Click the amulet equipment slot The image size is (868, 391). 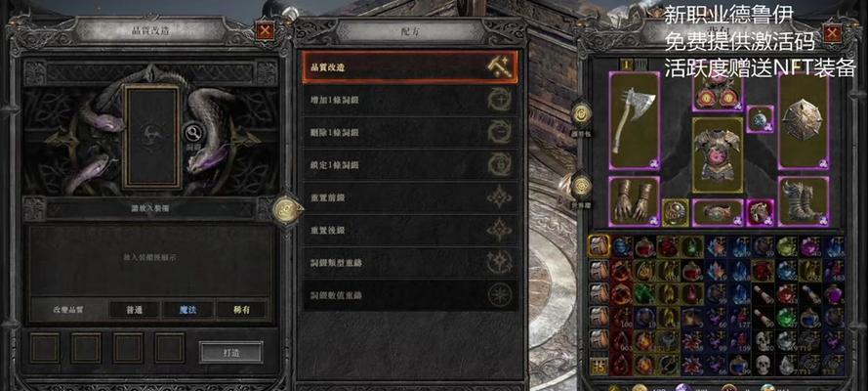coord(760,119)
